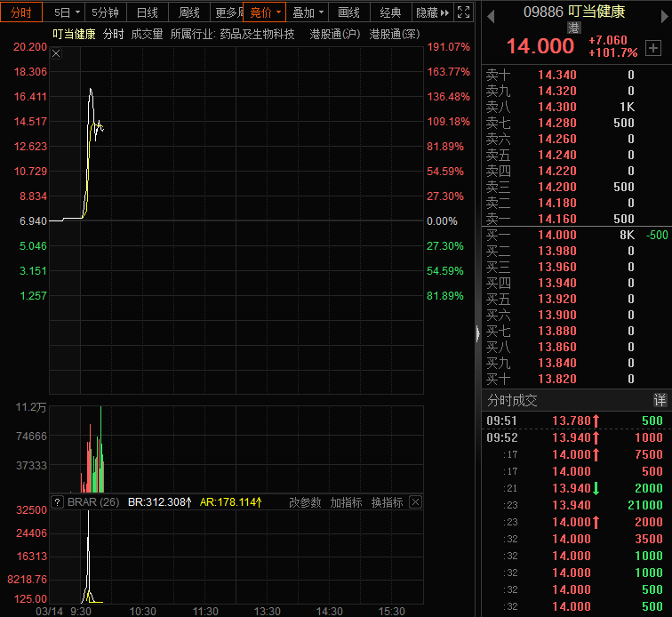Activate the 画线 drawing tool

pyautogui.click(x=348, y=12)
